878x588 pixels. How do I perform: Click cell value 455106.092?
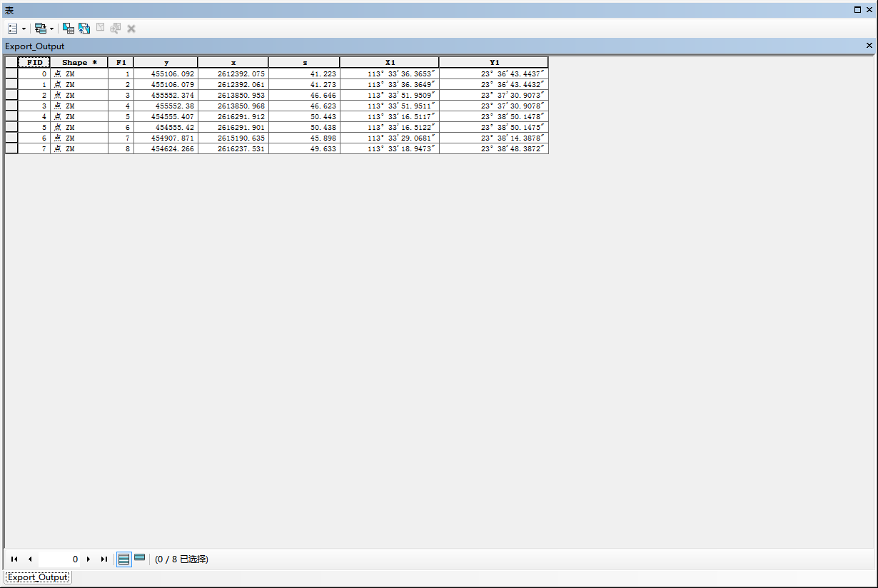166,73
